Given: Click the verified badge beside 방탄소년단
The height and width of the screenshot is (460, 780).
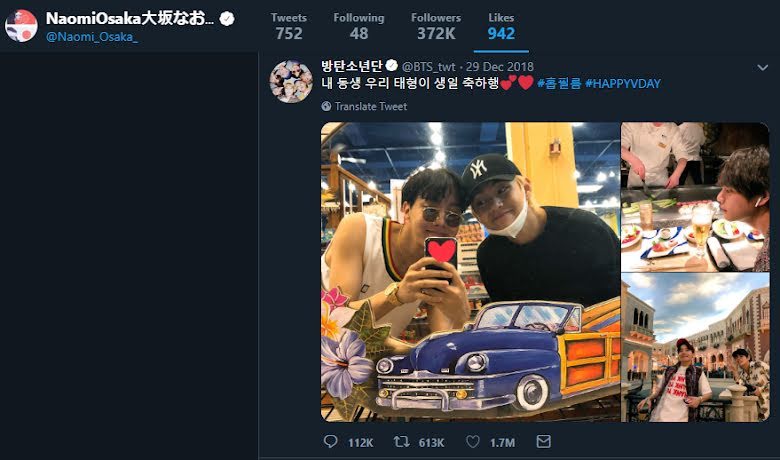Looking at the screenshot, I should pyautogui.click(x=391, y=66).
